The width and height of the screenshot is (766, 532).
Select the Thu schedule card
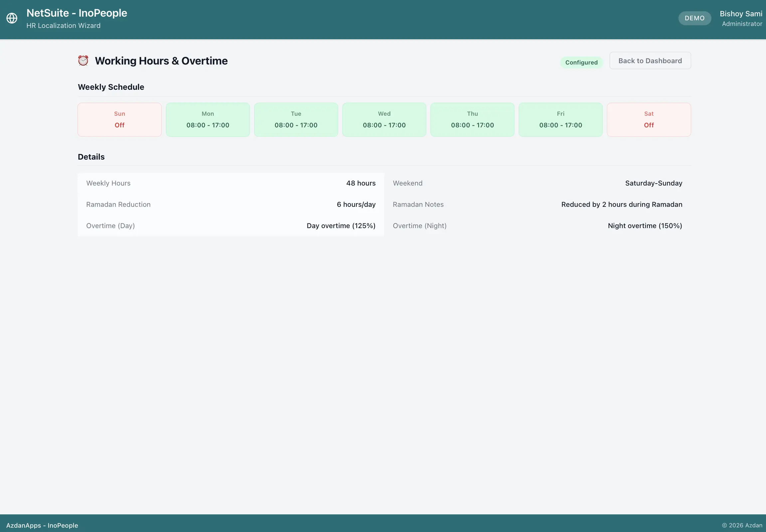click(x=473, y=120)
